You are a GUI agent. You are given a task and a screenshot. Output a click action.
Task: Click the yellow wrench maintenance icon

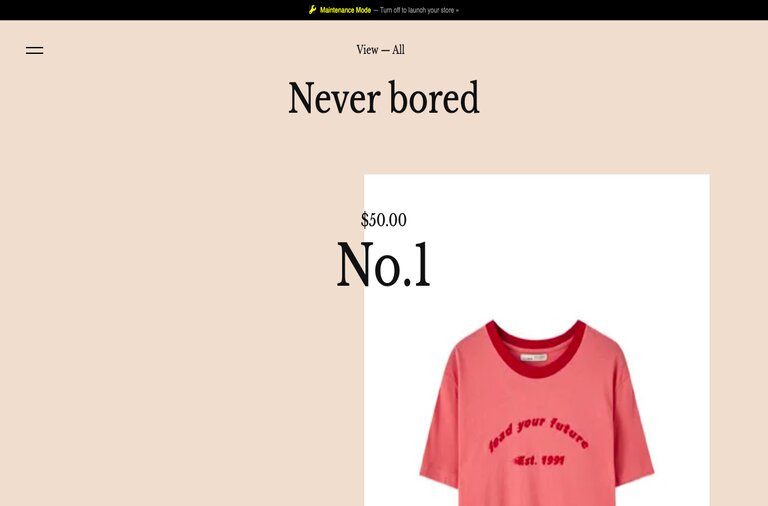click(x=312, y=10)
